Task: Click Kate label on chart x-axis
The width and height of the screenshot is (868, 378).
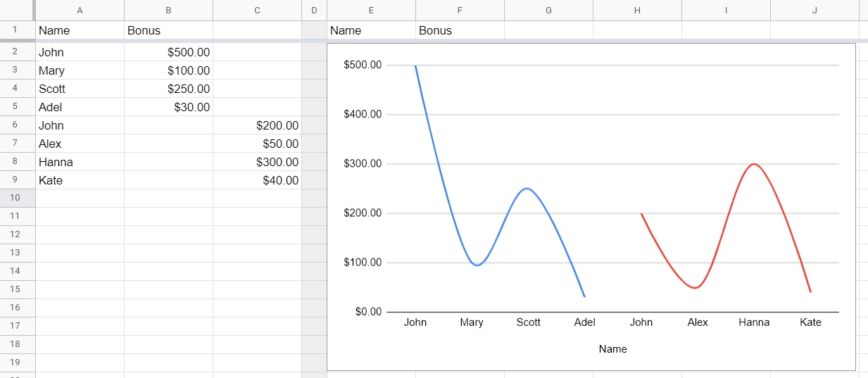Action: [x=810, y=322]
